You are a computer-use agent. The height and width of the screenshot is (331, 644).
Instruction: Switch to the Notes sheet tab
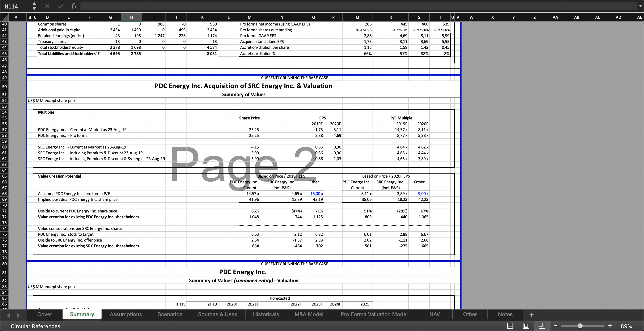pos(505,314)
